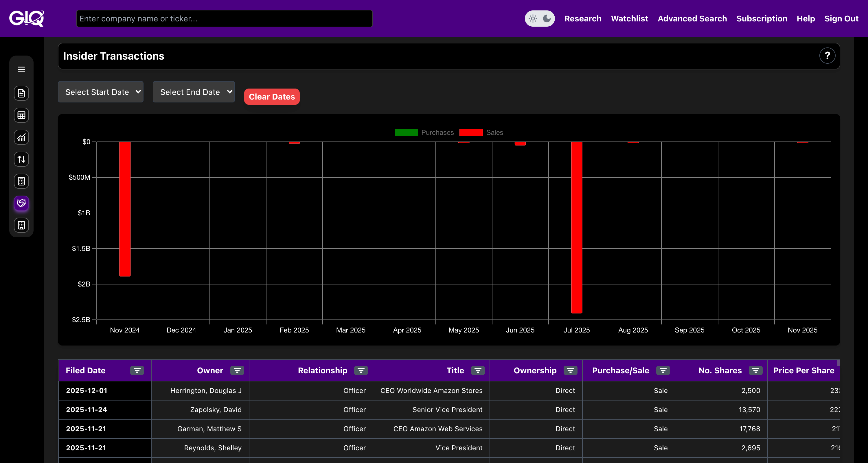Open the calculator sidebar icon
The height and width of the screenshot is (463, 868).
[21, 181]
